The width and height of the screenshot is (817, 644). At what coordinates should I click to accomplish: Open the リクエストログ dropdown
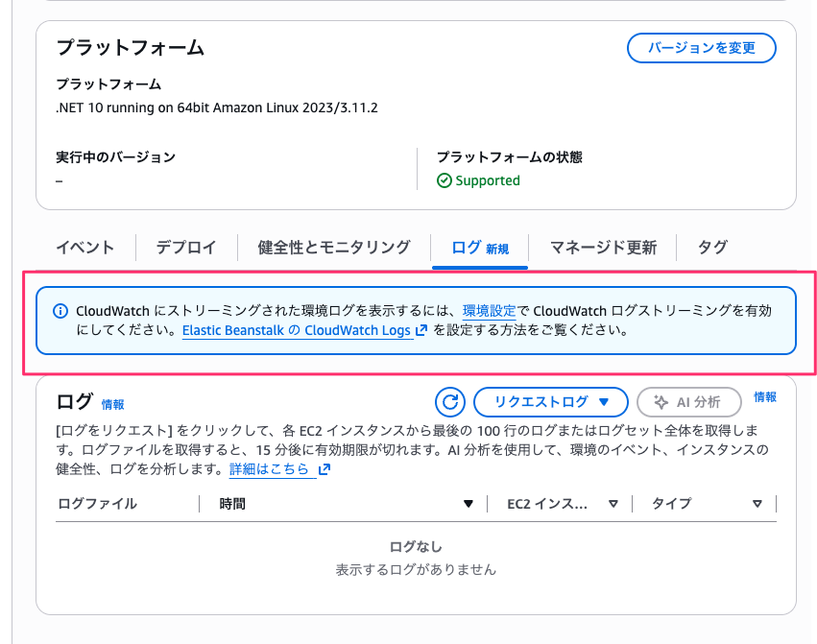[x=551, y=402]
